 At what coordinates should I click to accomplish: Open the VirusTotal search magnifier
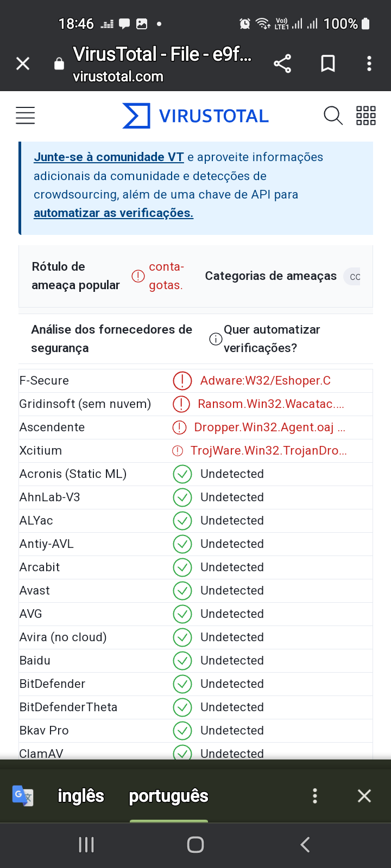333,116
